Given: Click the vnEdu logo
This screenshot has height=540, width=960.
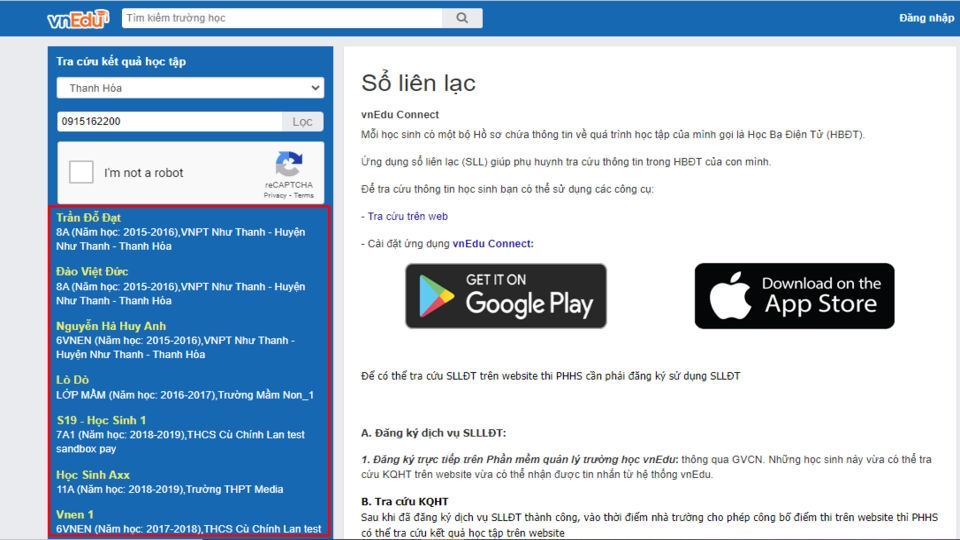Looking at the screenshot, I should pos(78,19).
